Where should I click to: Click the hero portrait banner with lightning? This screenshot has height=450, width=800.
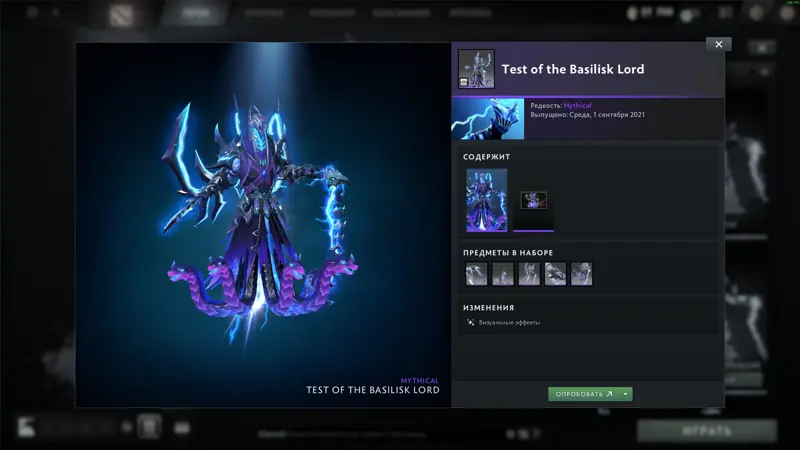tap(488, 119)
